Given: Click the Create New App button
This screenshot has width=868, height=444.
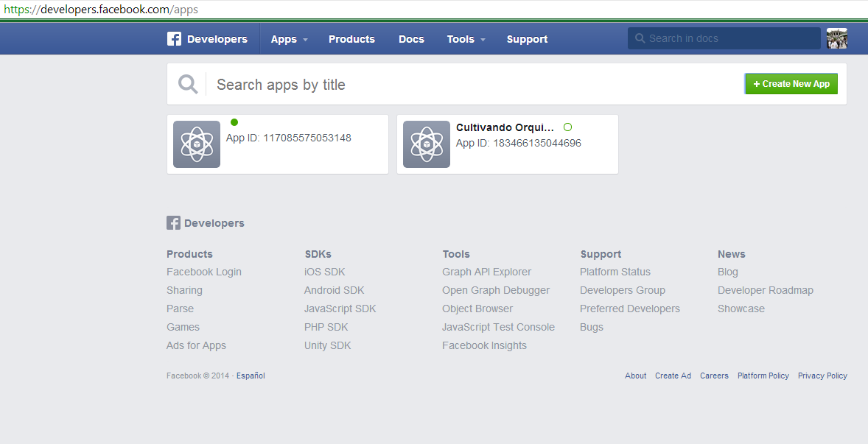Looking at the screenshot, I should (791, 83).
